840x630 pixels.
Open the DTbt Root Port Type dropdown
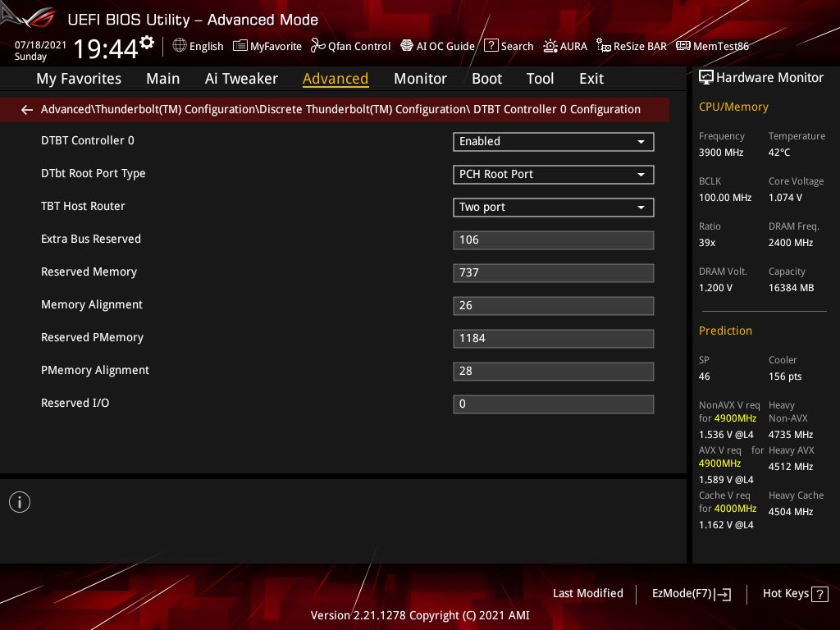click(x=553, y=174)
